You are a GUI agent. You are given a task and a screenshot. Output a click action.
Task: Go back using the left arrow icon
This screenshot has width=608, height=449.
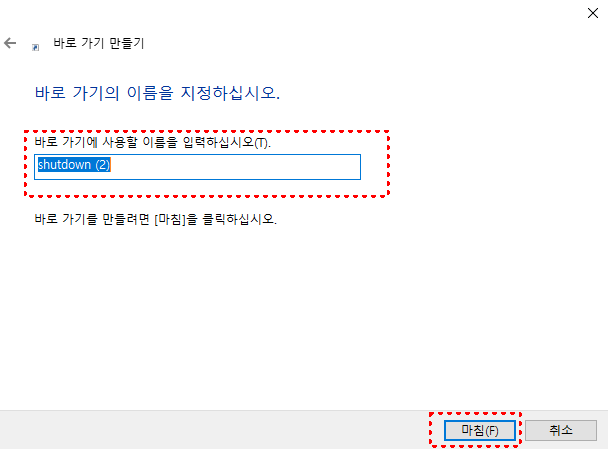click(10, 43)
